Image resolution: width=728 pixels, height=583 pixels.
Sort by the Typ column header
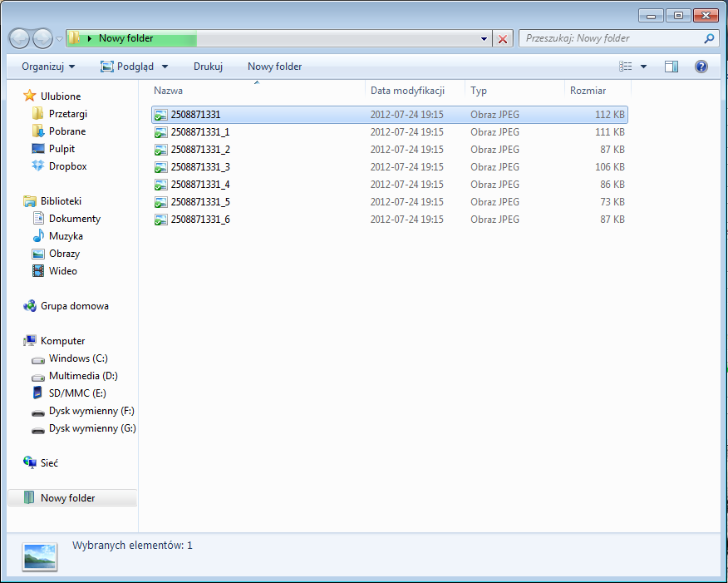(x=514, y=91)
